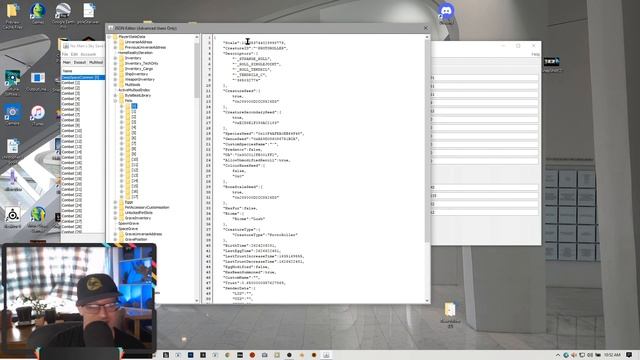Click the "CreatureID" line in JSON text
640x360 pixels.
tap(256, 48)
